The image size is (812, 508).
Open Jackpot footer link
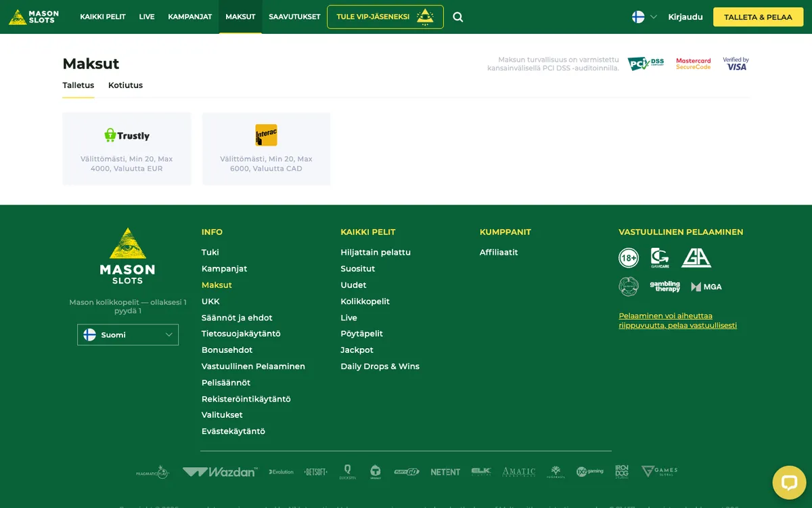(x=357, y=350)
